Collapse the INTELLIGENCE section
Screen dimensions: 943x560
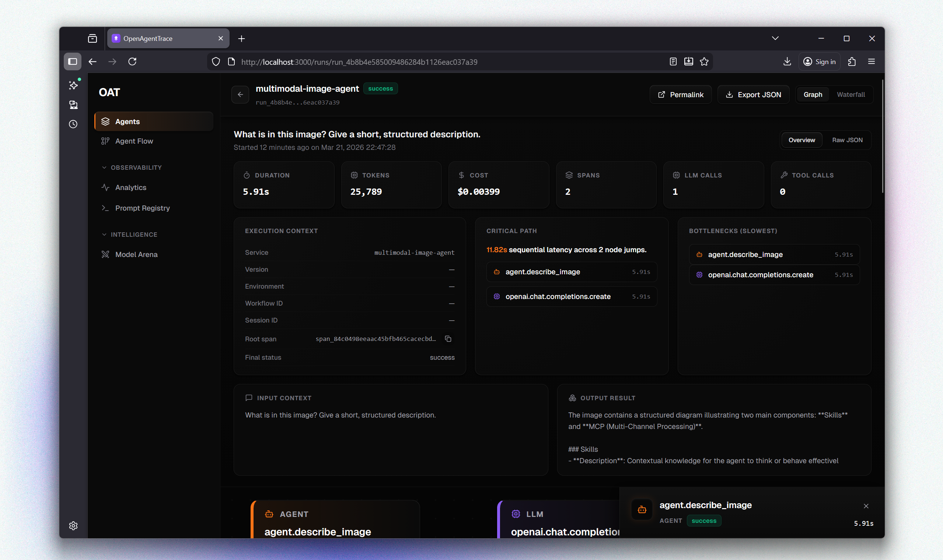[x=105, y=234]
